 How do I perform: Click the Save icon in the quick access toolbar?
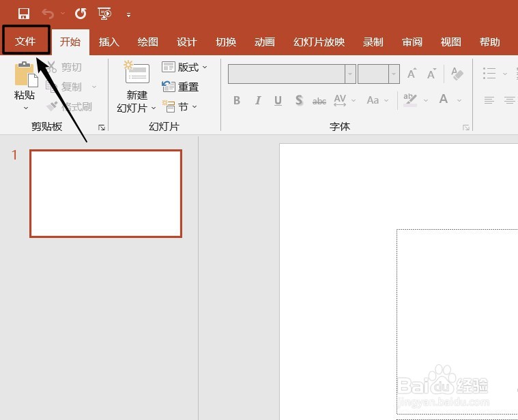pos(24,14)
